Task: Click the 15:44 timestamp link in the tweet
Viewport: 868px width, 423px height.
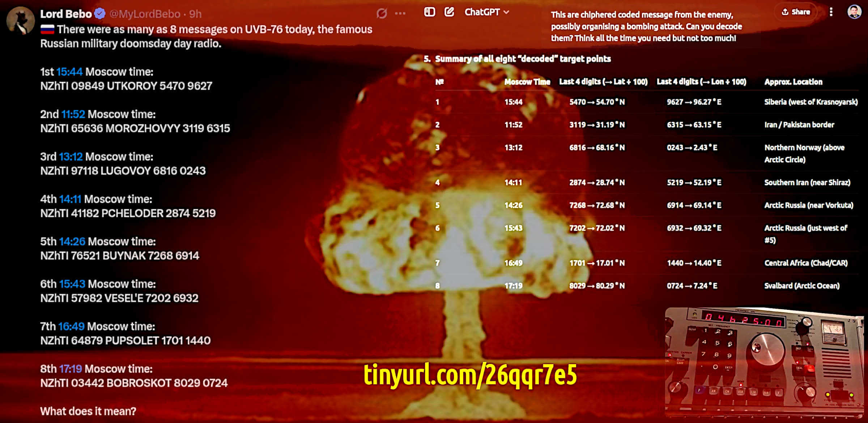Action: coord(69,72)
